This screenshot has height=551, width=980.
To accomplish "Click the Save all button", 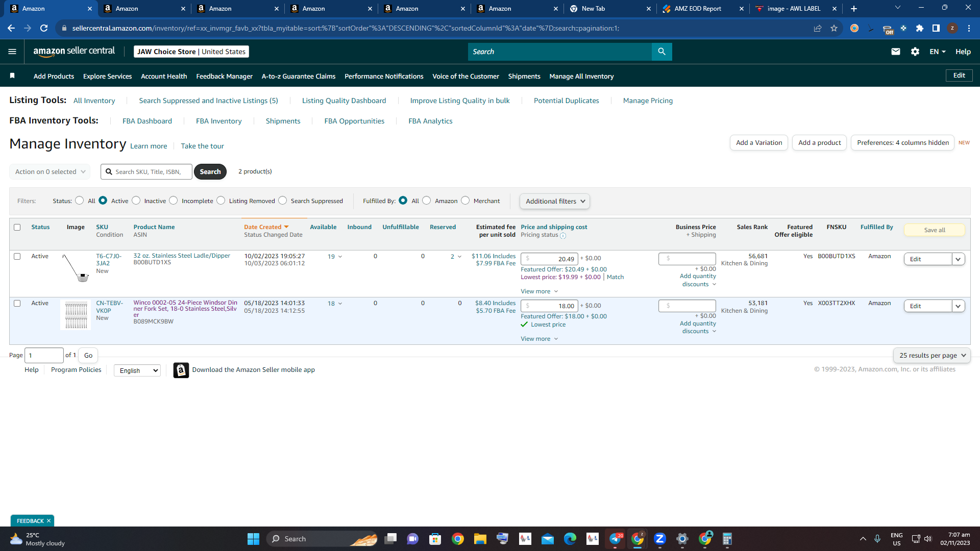I will (935, 230).
